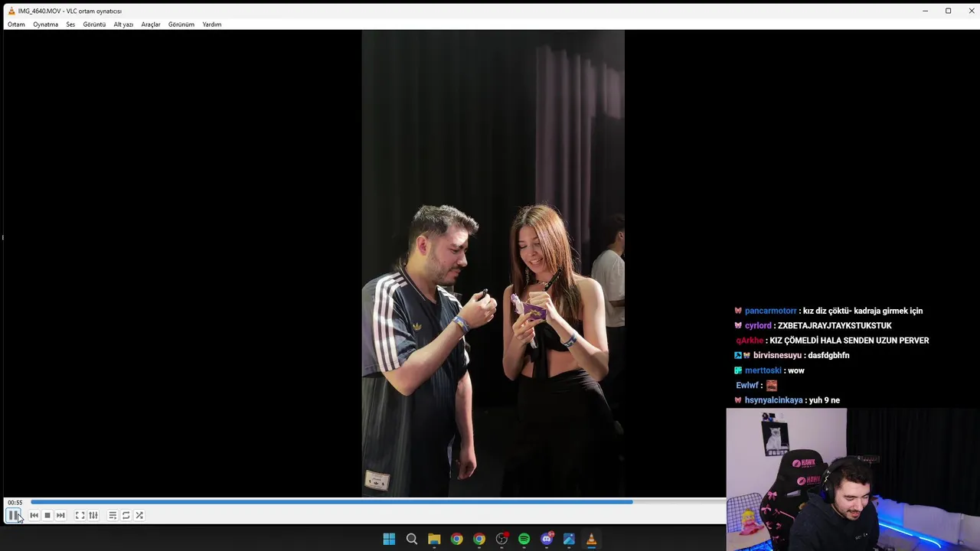
Task: Open the extended settings and effects panel
Action: click(93, 515)
